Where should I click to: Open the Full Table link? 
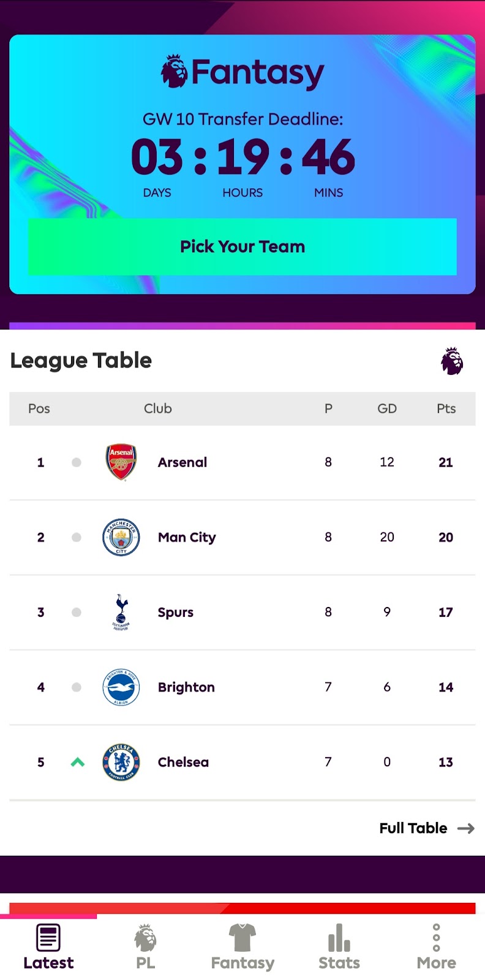pyautogui.click(x=413, y=828)
